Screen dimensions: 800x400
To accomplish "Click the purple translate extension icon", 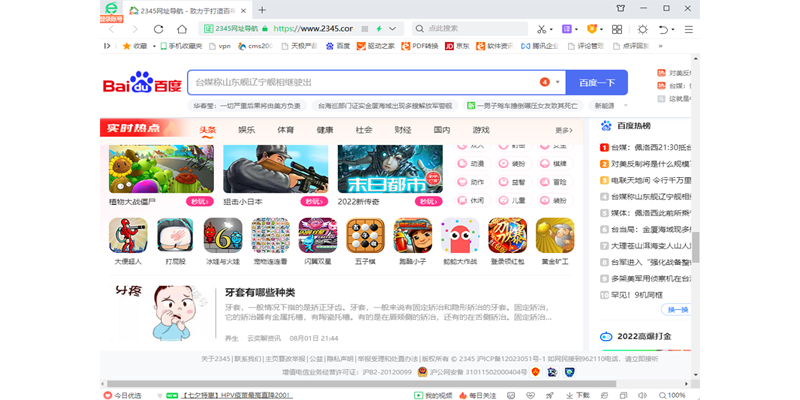I will click(x=567, y=29).
